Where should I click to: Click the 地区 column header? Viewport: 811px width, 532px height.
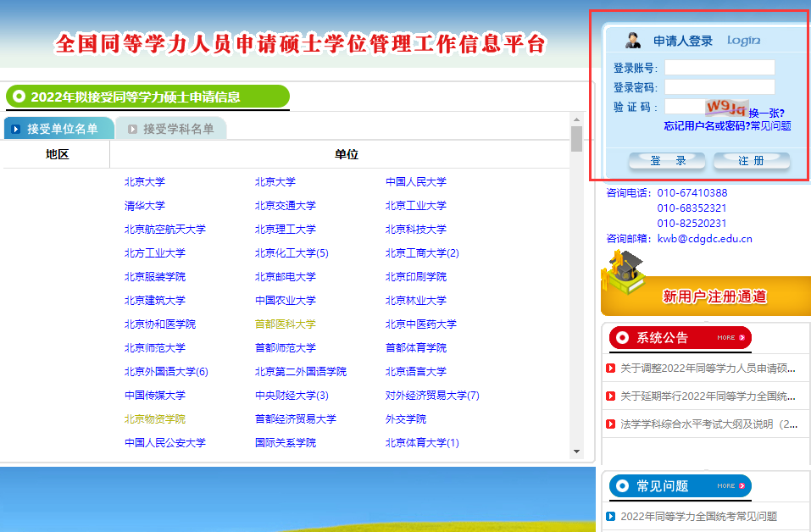pyautogui.click(x=57, y=154)
